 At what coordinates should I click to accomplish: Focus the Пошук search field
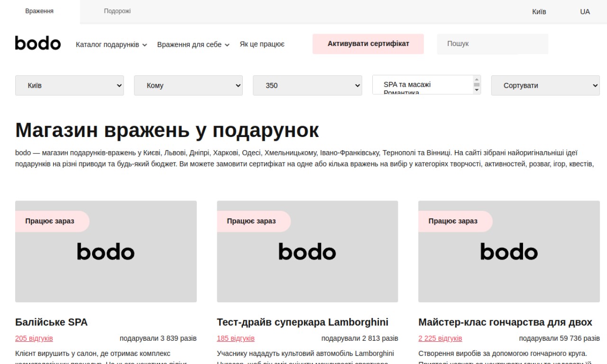[x=492, y=44]
